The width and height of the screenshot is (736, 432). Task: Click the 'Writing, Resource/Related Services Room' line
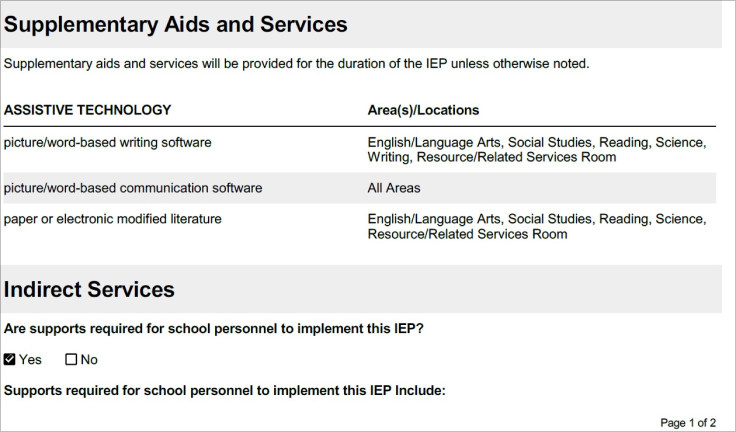pos(491,158)
